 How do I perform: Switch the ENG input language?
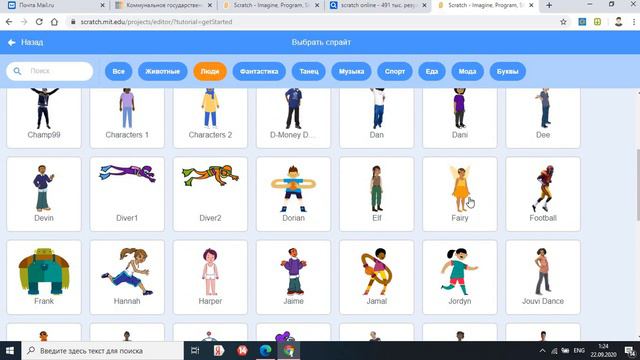pyautogui.click(x=579, y=351)
